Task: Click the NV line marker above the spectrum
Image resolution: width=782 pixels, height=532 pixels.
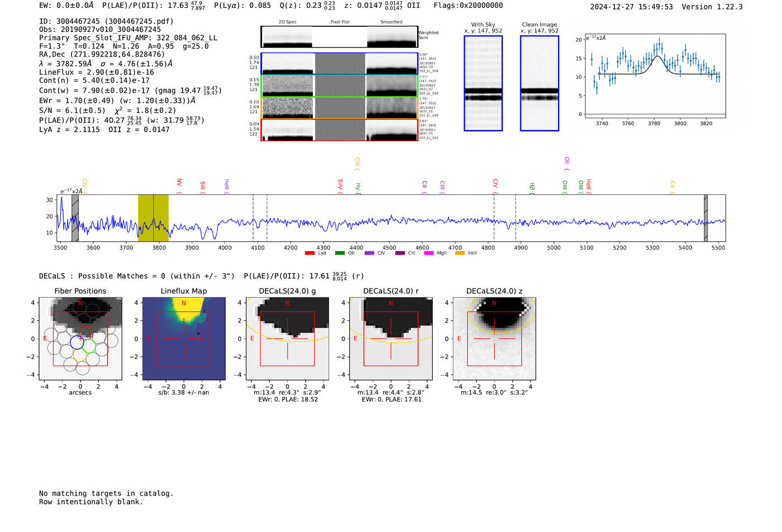Action: coord(179,185)
